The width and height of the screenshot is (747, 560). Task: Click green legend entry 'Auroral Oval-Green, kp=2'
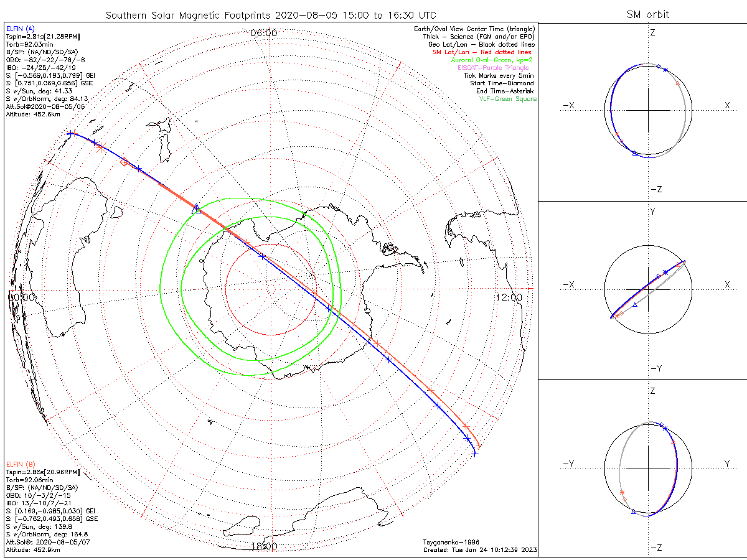point(492,60)
